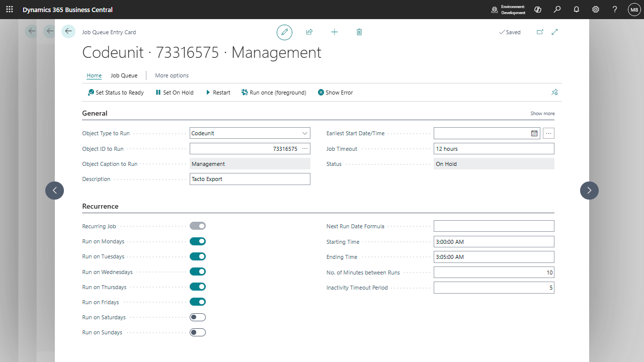Image resolution: width=644 pixels, height=362 pixels.
Task: Click Inactivity Timeout Period field
Action: pos(494,288)
